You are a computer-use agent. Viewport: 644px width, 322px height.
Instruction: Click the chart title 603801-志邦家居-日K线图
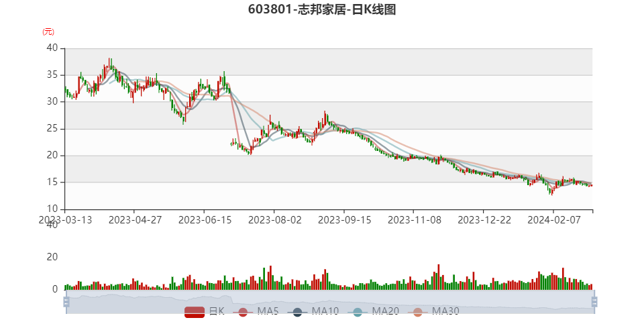tap(322, 9)
